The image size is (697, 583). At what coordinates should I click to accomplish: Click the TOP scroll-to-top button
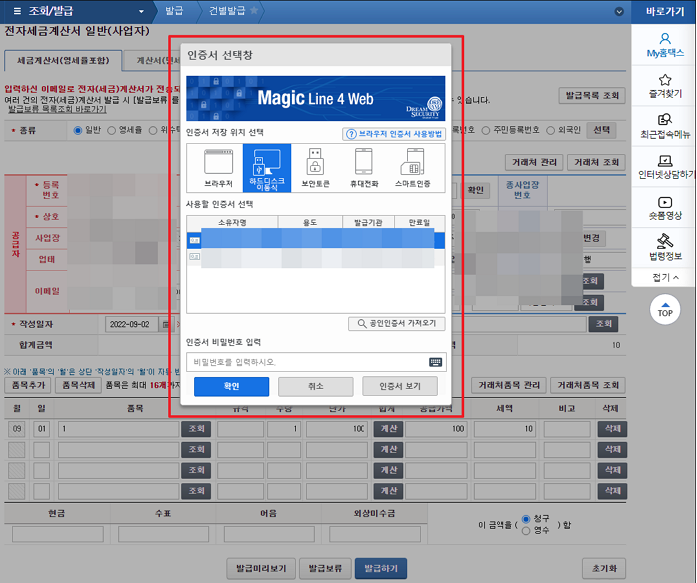[665, 309]
